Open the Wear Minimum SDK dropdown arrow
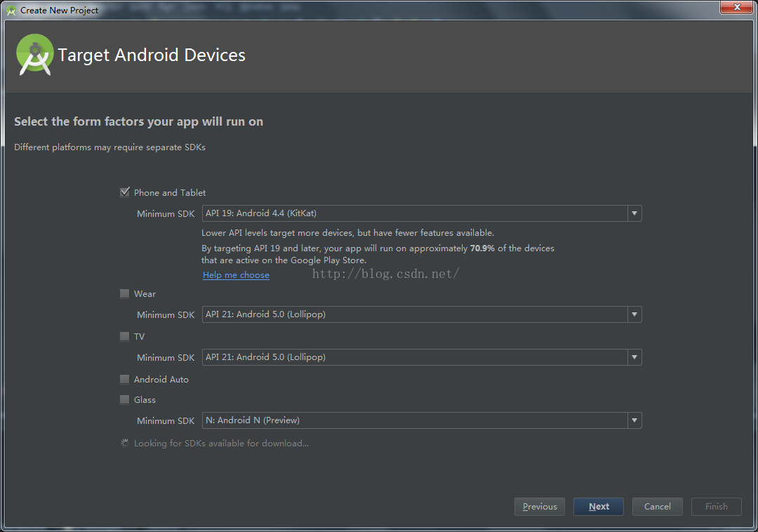The image size is (758, 532). (634, 314)
